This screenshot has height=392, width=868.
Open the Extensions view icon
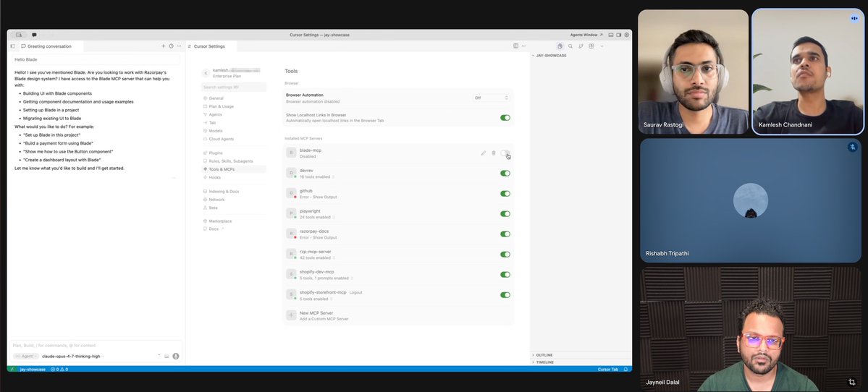click(x=591, y=46)
